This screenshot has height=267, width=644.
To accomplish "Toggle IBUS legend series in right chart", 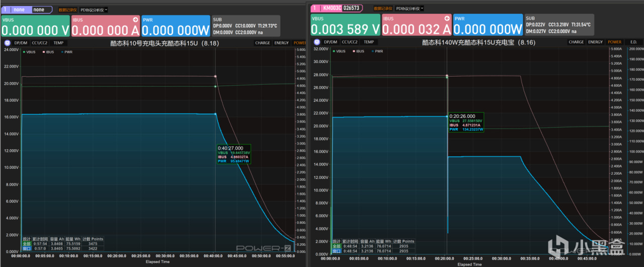I will pos(358,51).
